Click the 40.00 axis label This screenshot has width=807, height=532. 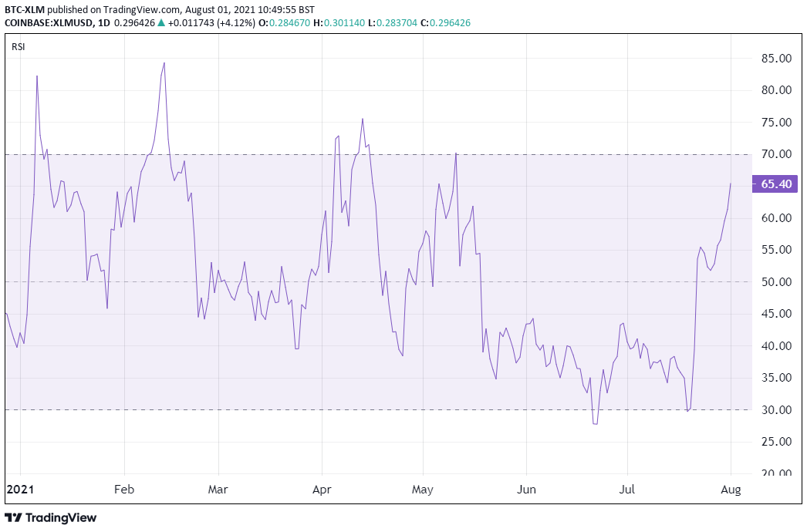[776, 345]
